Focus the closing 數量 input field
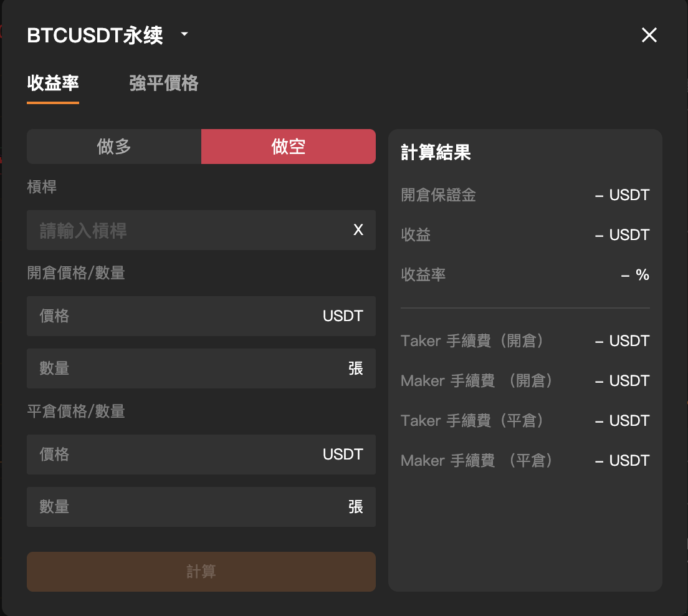Screen dimensions: 688x616 (201, 507)
